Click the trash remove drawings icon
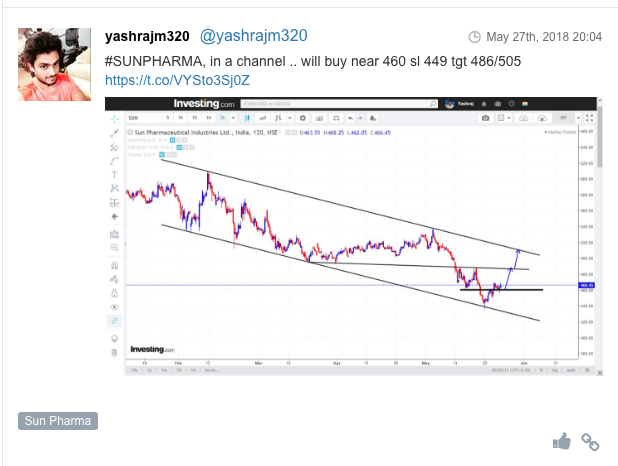 114,353
